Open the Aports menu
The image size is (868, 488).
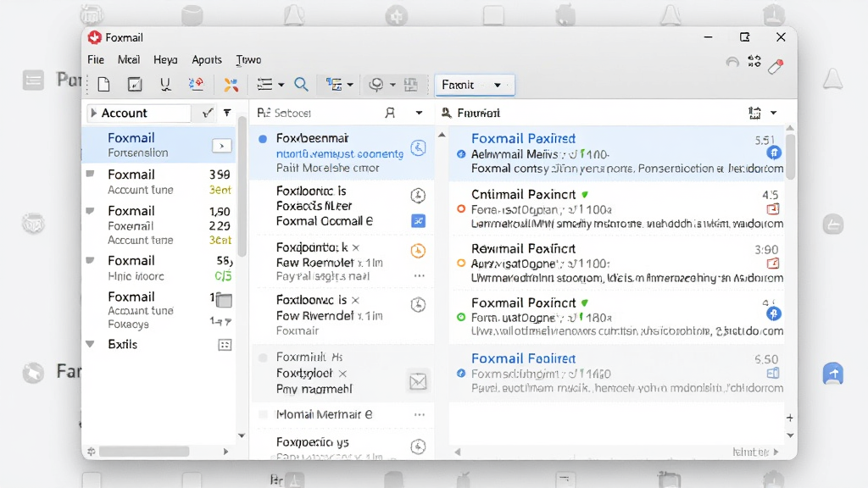[x=207, y=60]
